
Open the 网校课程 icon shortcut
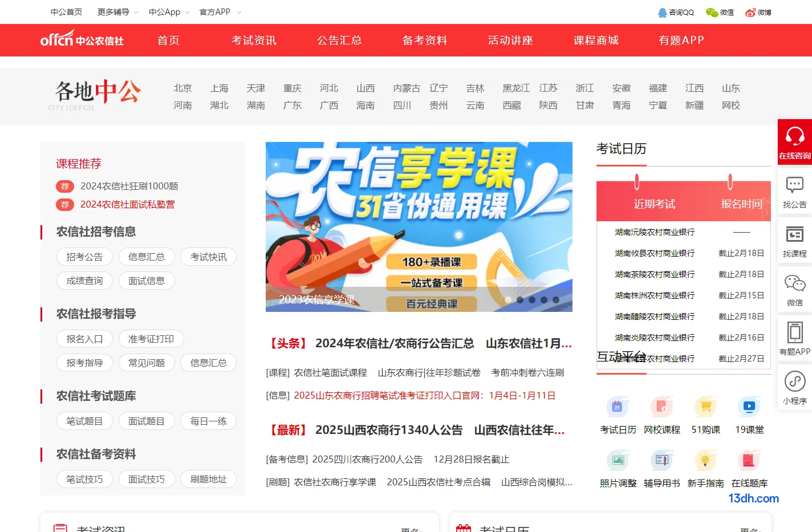pyautogui.click(x=661, y=407)
